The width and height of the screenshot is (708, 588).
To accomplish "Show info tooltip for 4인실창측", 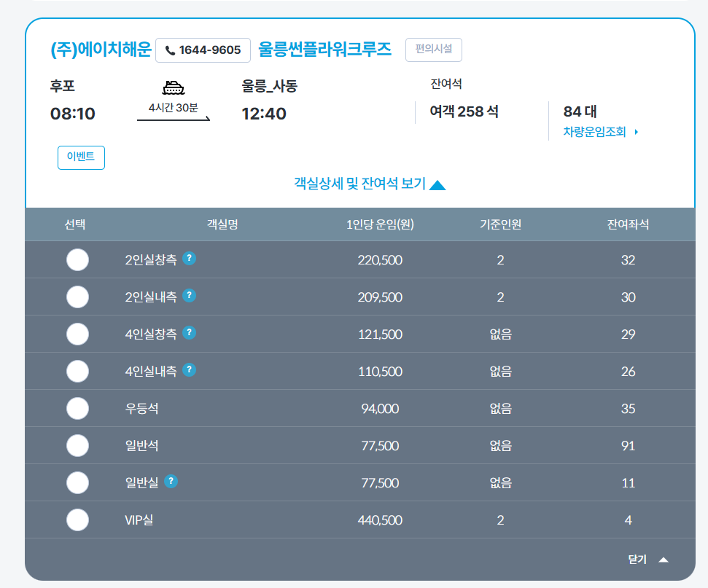I will [189, 332].
